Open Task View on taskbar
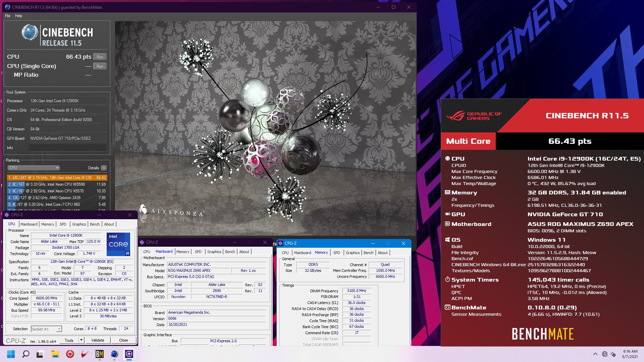The width and height of the screenshot is (644, 362). click(x=40, y=354)
